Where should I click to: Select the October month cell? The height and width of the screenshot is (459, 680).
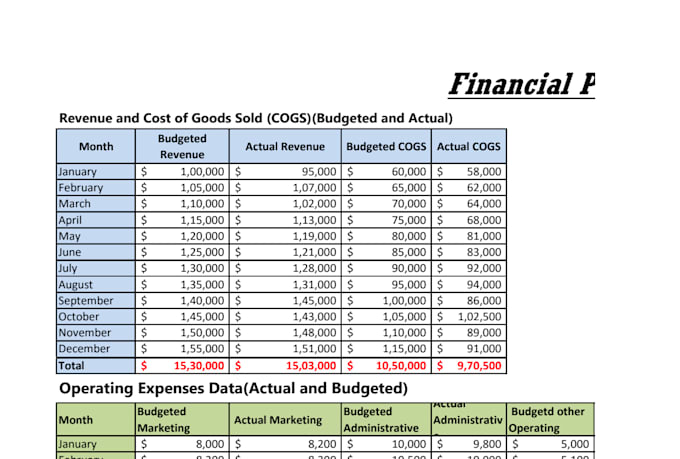click(96, 317)
